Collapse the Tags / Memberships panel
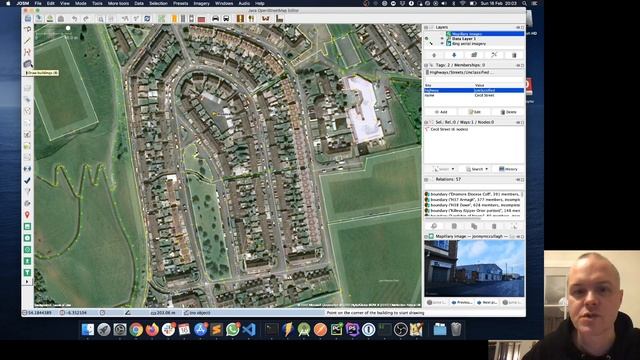 coord(426,65)
